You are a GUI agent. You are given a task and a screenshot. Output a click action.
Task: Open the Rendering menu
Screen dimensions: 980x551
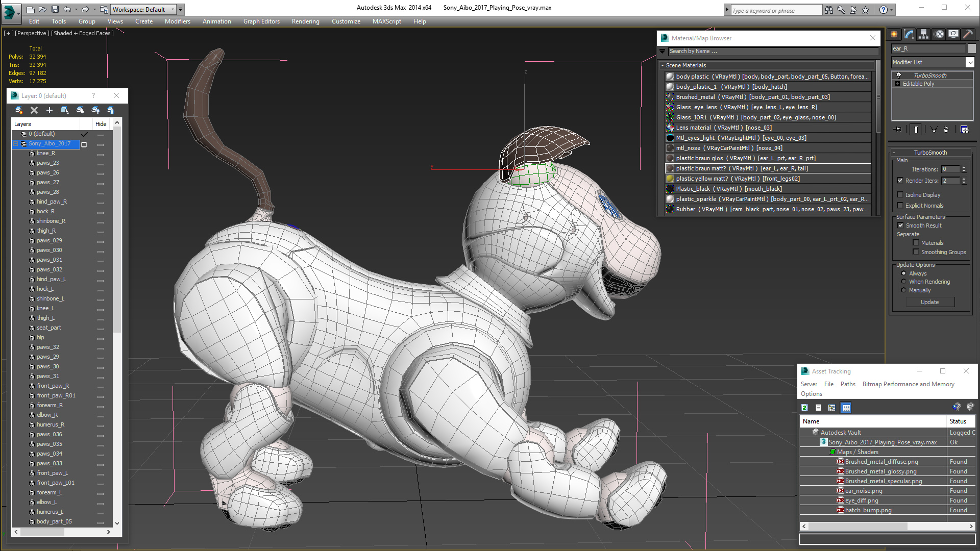[x=306, y=21]
